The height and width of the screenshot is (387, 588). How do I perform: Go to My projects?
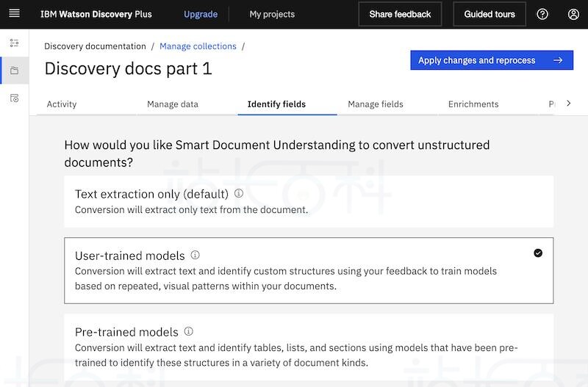272,14
